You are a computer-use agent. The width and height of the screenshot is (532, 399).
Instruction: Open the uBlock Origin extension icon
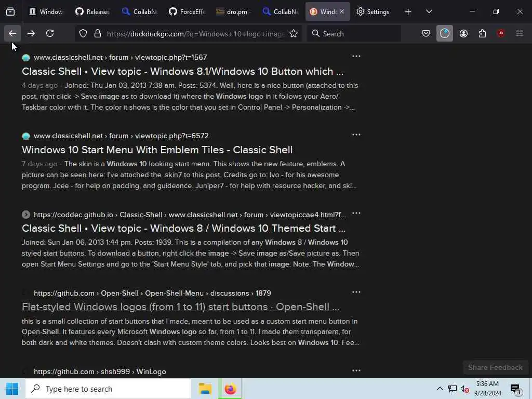coord(500,33)
